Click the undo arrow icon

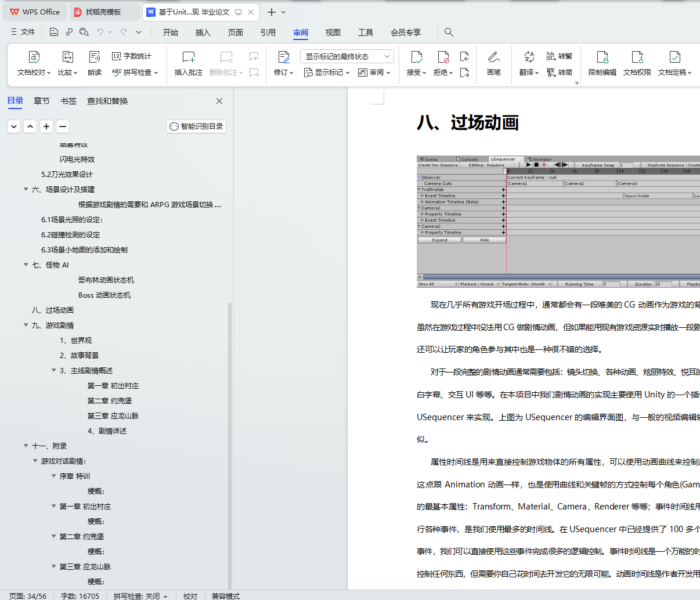click(x=100, y=32)
